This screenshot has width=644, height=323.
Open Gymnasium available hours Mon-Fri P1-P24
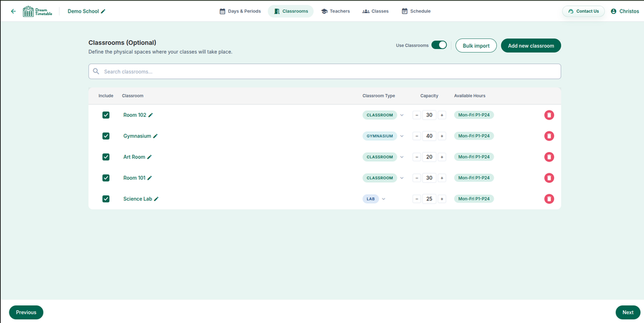(x=474, y=136)
